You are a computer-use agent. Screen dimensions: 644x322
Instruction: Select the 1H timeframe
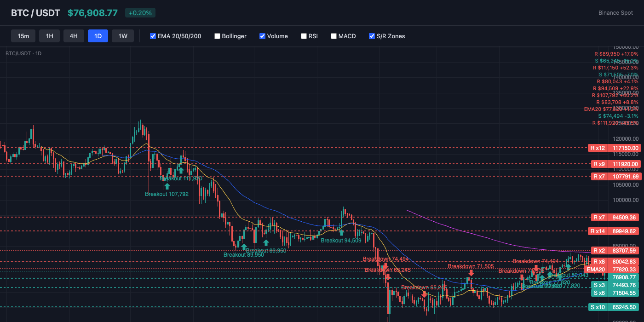[50, 36]
